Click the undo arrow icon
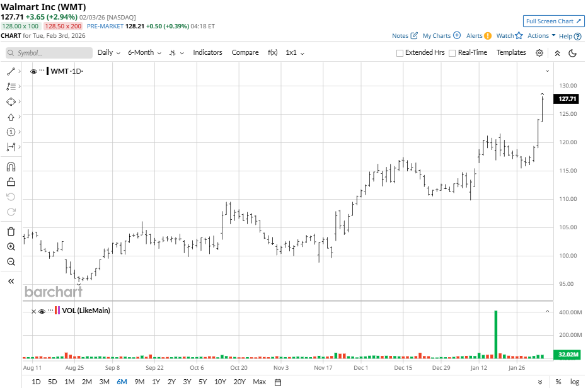This screenshot has width=588, height=388. pos(11,197)
